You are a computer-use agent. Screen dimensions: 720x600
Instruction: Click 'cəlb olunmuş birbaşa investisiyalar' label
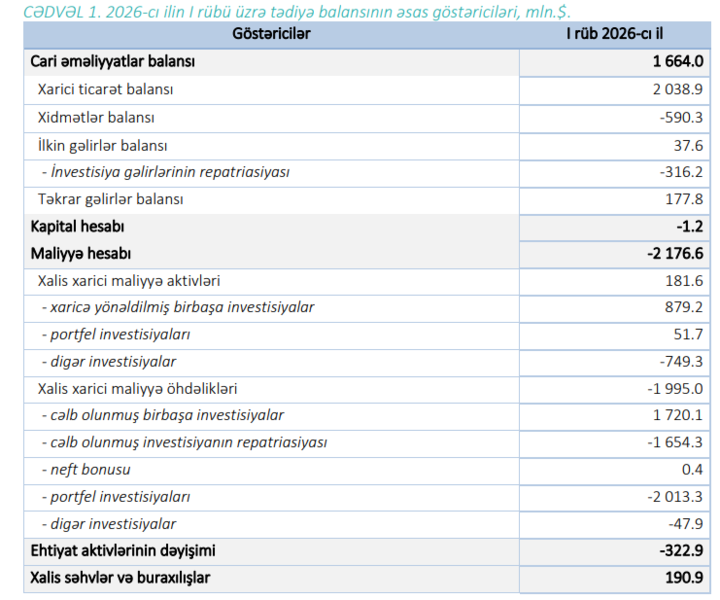(x=167, y=415)
